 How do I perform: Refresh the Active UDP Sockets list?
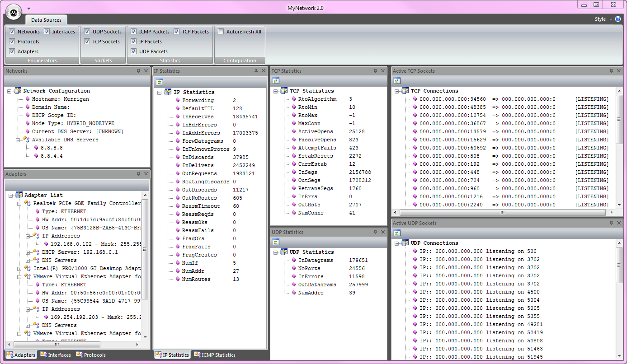point(396,233)
